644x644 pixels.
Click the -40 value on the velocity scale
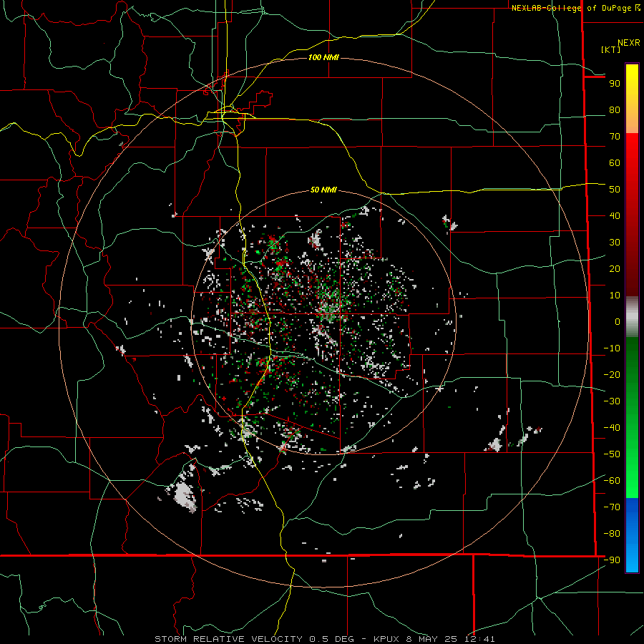(612, 428)
